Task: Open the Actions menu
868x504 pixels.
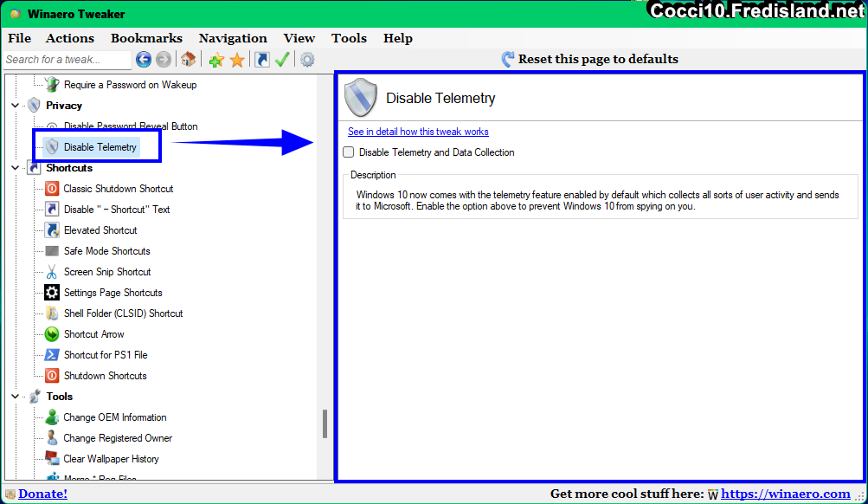Action: click(x=70, y=38)
